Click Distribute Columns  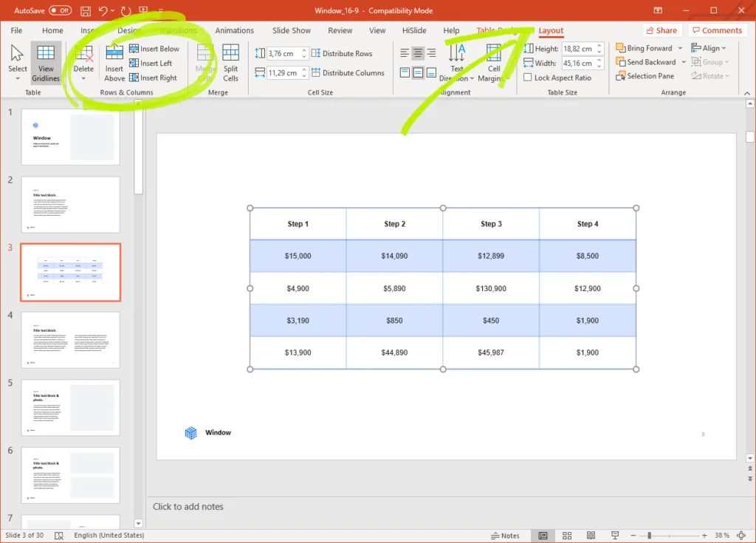click(x=348, y=73)
